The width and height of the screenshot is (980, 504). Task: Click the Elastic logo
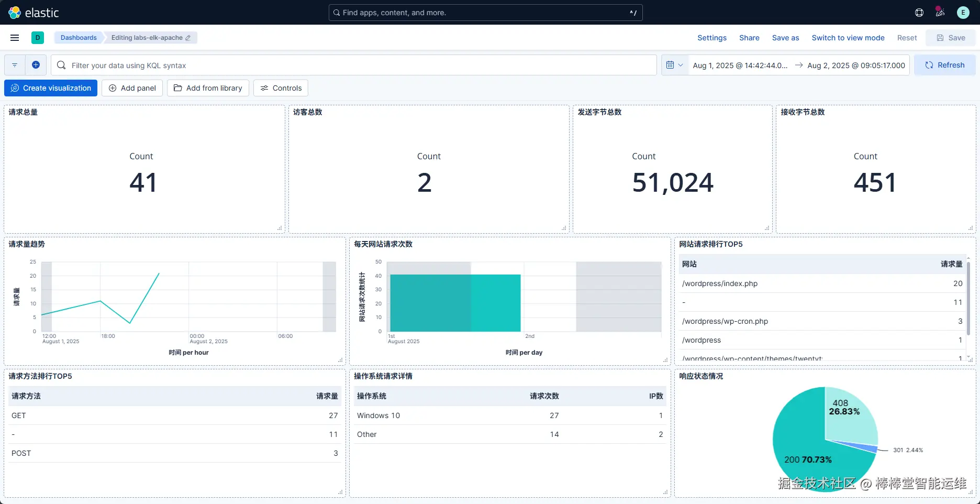34,13
